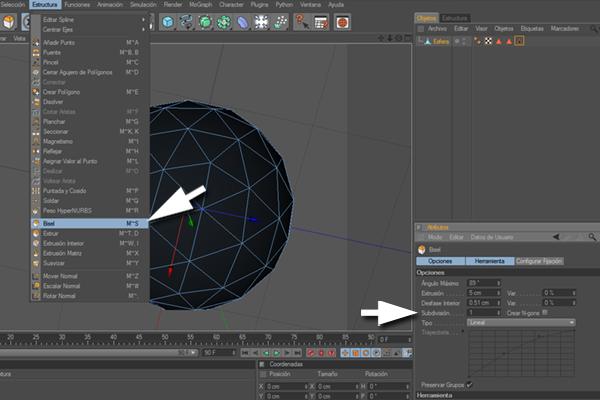600x400 pixels.
Task: Toggle Esfera visibility dots in object manager
Action: click(464, 41)
